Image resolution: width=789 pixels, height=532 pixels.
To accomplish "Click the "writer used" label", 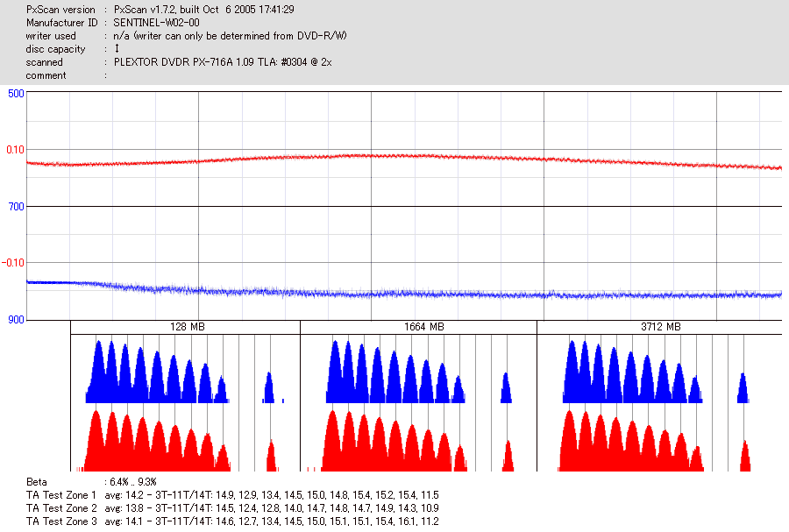I will click(51, 36).
